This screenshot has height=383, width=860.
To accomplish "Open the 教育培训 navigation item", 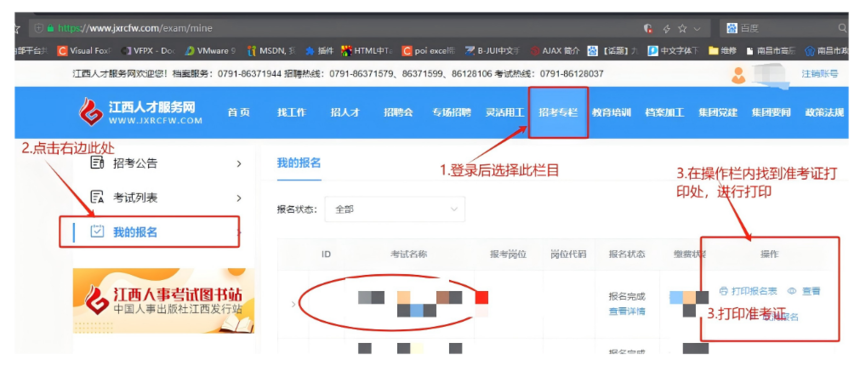I will (x=611, y=112).
